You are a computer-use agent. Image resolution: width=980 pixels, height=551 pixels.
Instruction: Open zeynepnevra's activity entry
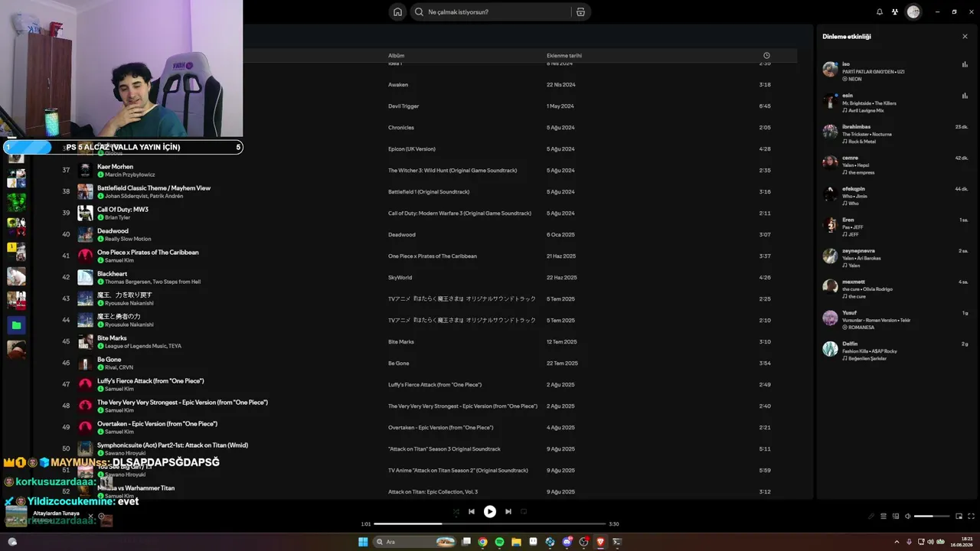895,258
